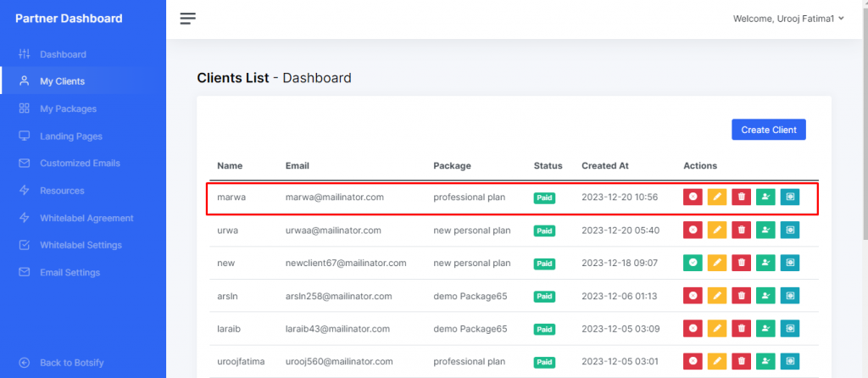Viewport: 868px width, 378px height.
Task: Click the red deactivate icon for urwa
Action: pos(693,230)
